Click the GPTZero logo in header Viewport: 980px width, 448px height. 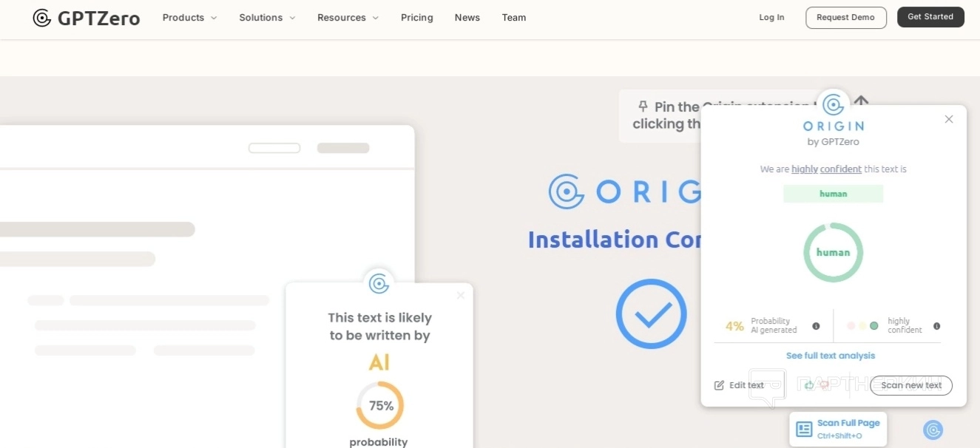87,18
